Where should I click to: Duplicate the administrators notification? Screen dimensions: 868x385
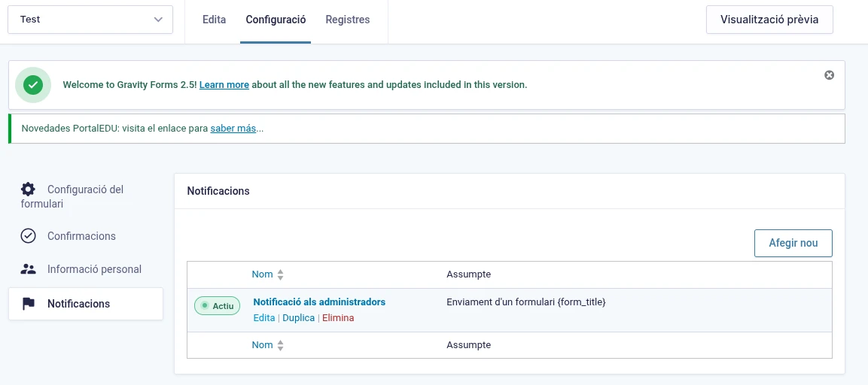pyautogui.click(x=298, y=318)
